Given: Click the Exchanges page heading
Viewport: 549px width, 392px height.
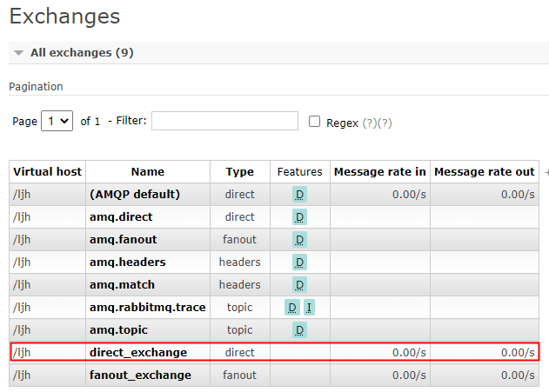Looking at the screenshot, I should click(64, 17).
